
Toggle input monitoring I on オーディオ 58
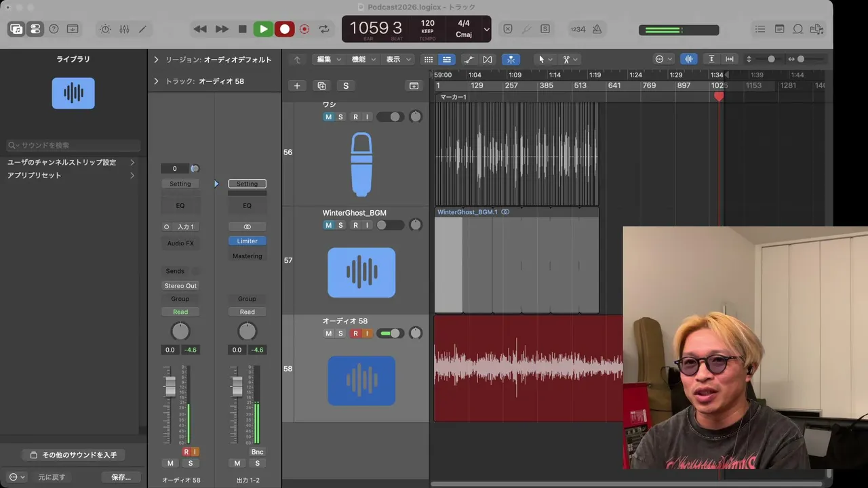tap(367, 333)
